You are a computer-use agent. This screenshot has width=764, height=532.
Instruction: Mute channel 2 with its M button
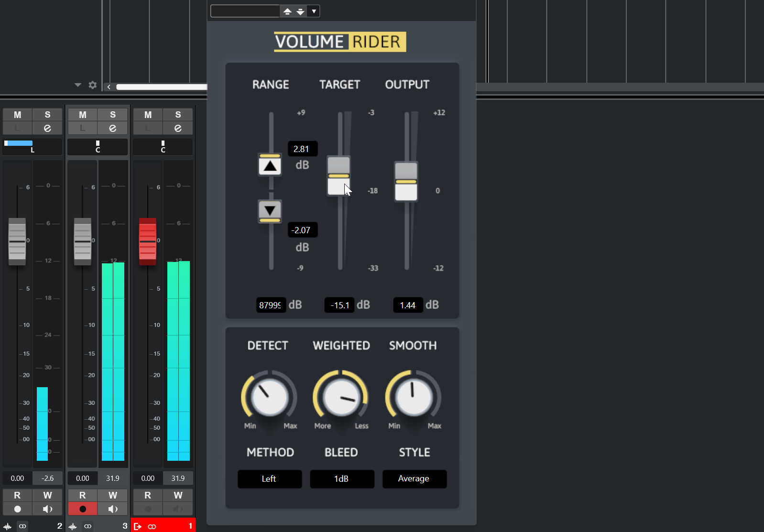[x=17, y=115]
